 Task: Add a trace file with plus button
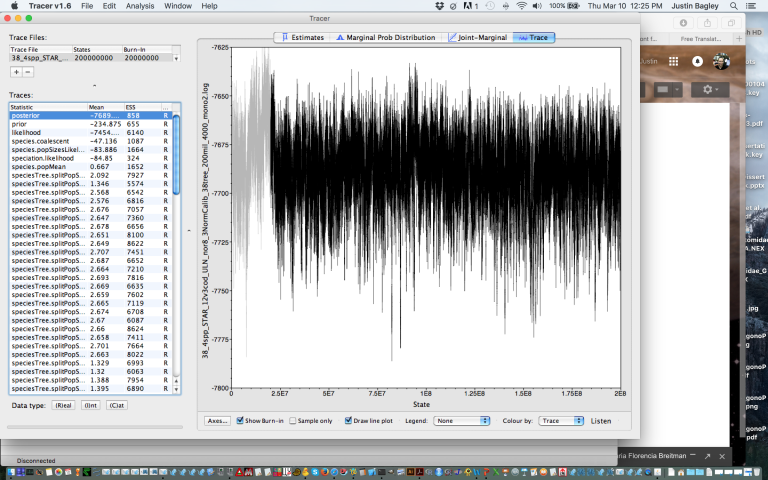(16, 72)
